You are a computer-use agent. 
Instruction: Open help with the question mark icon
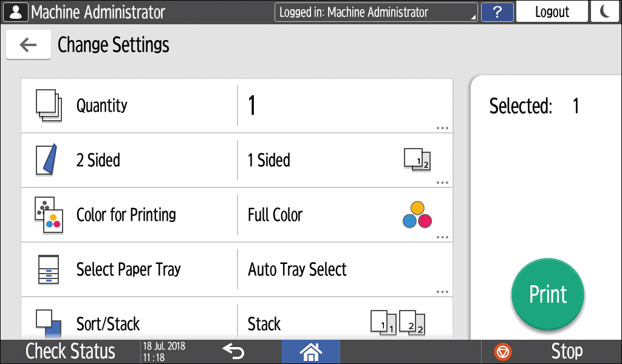(497, 12)
